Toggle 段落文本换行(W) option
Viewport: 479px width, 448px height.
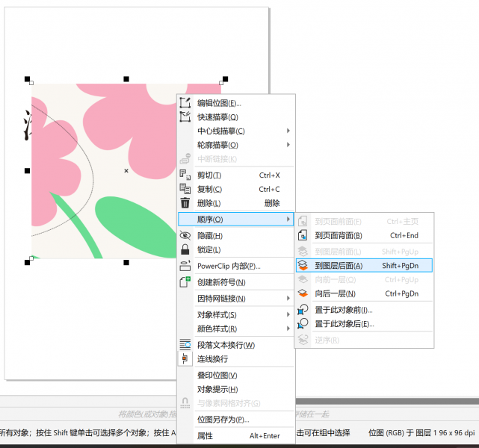[236, 345]
